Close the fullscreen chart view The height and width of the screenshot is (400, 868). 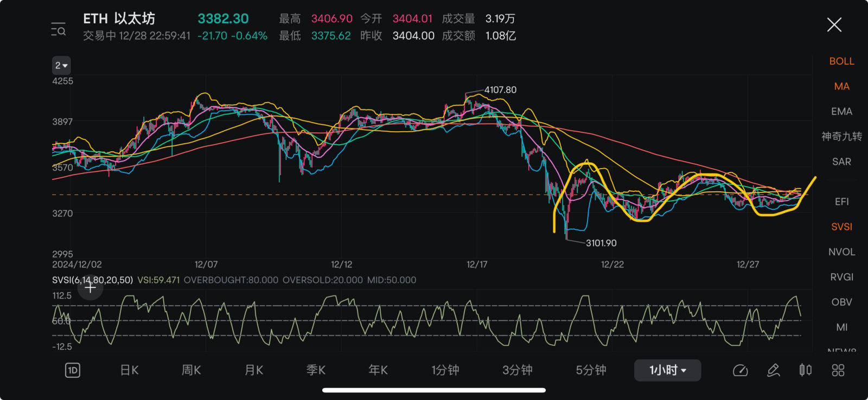[x=834, y=24]
